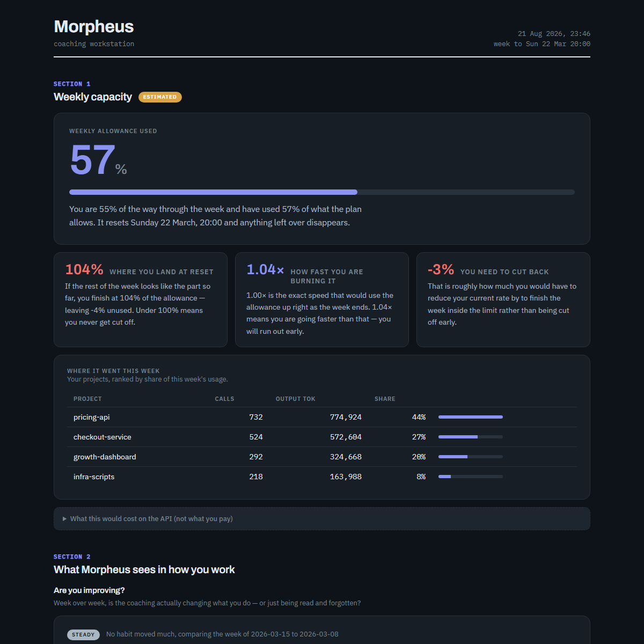The width and height of the screenshot is (644, 644).
Task: Click the No habit moved much sentence
Action: pyautogui.click(x=222, y=634)
